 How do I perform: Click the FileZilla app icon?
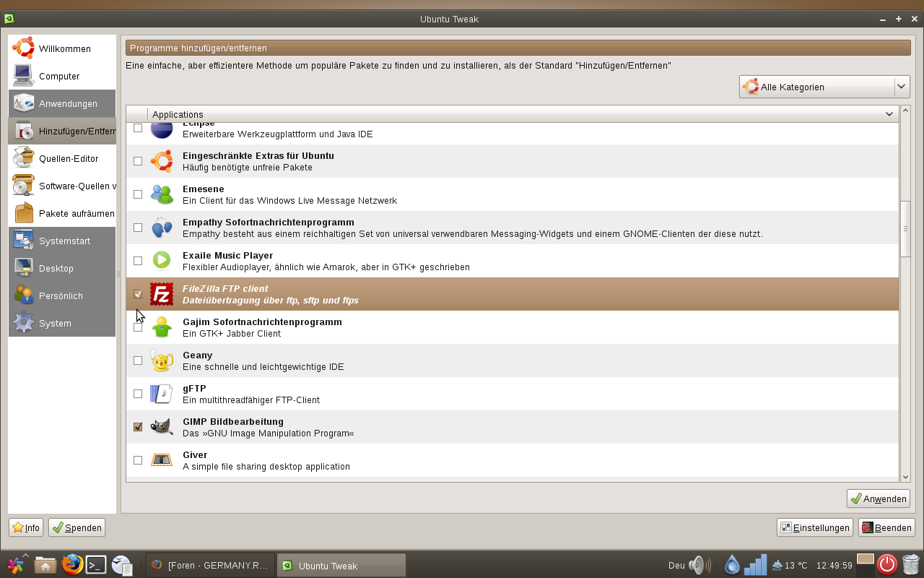point(162,294)
